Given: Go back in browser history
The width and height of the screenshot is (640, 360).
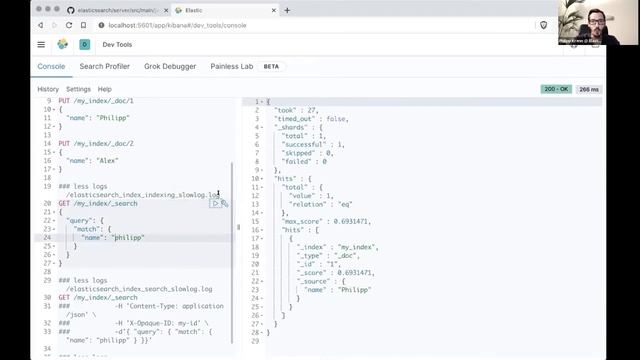Looking at the screenshot, I should tap(40, 25).
